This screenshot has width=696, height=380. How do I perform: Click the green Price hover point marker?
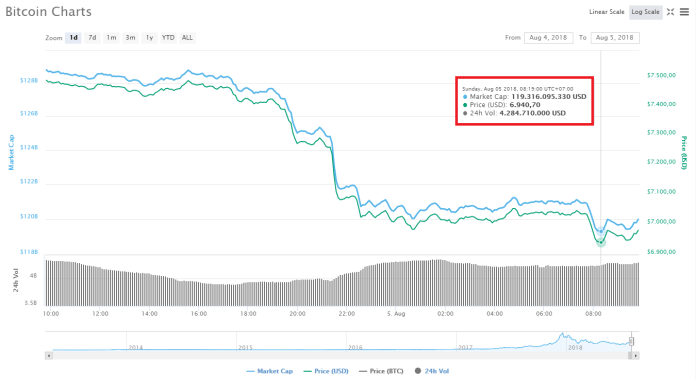coord(601,242)
